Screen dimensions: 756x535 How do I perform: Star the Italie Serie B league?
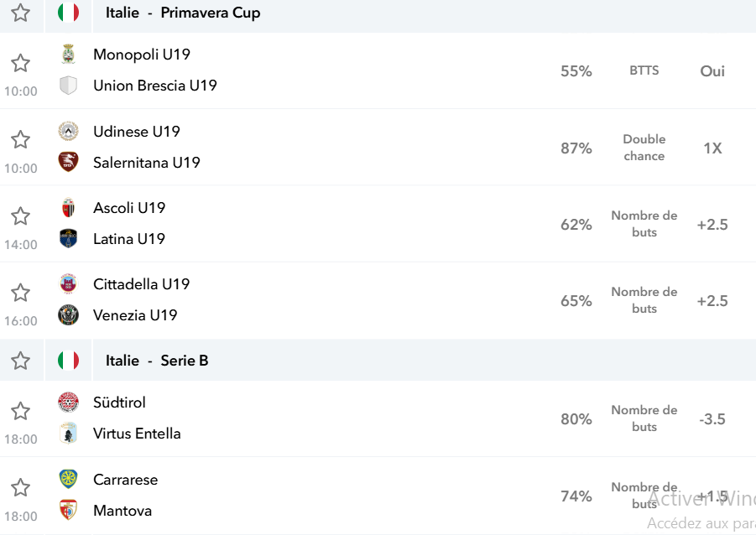click(20, 361)
